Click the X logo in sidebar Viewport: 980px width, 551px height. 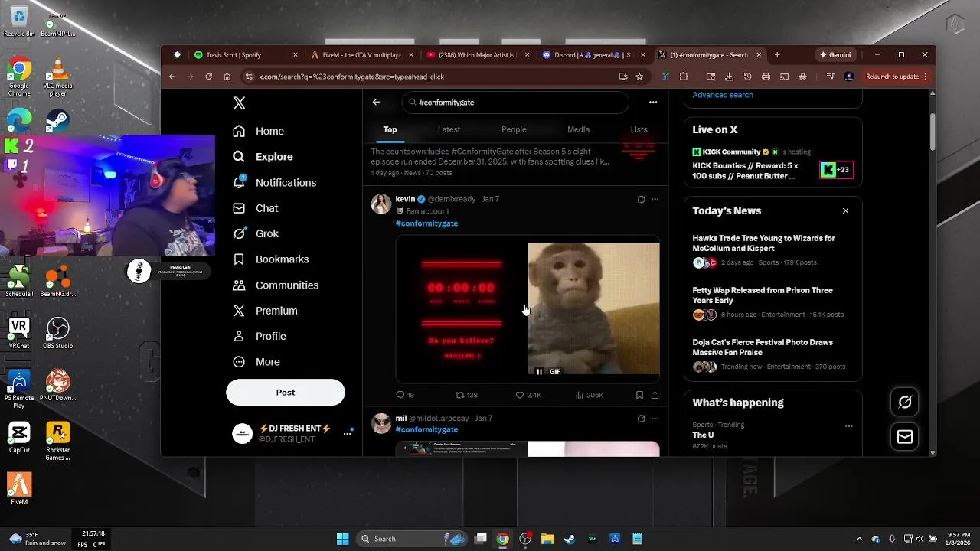pyautogui.click(x=239, y=103)
